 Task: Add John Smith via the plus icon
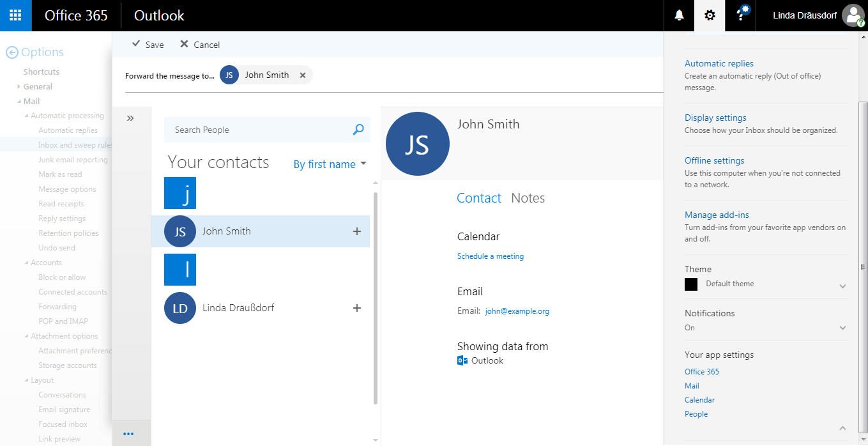click(356, 231)
